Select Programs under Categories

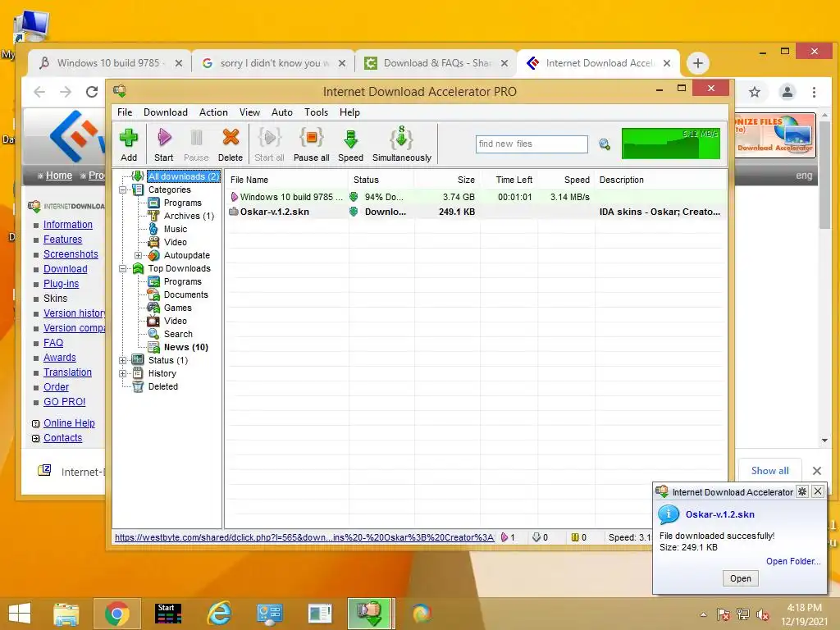183,203
